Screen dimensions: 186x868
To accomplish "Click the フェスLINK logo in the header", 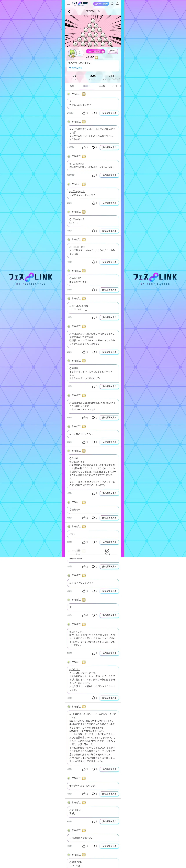I will point(80,4).
